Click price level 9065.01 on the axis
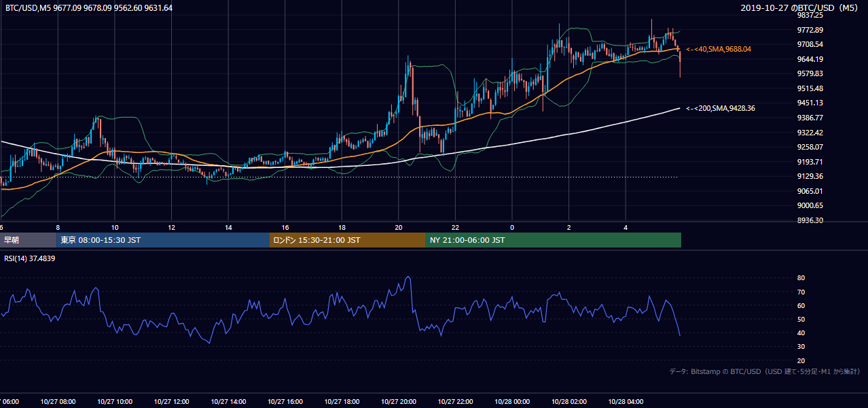 pyautogui.click(x=810, y=191)
